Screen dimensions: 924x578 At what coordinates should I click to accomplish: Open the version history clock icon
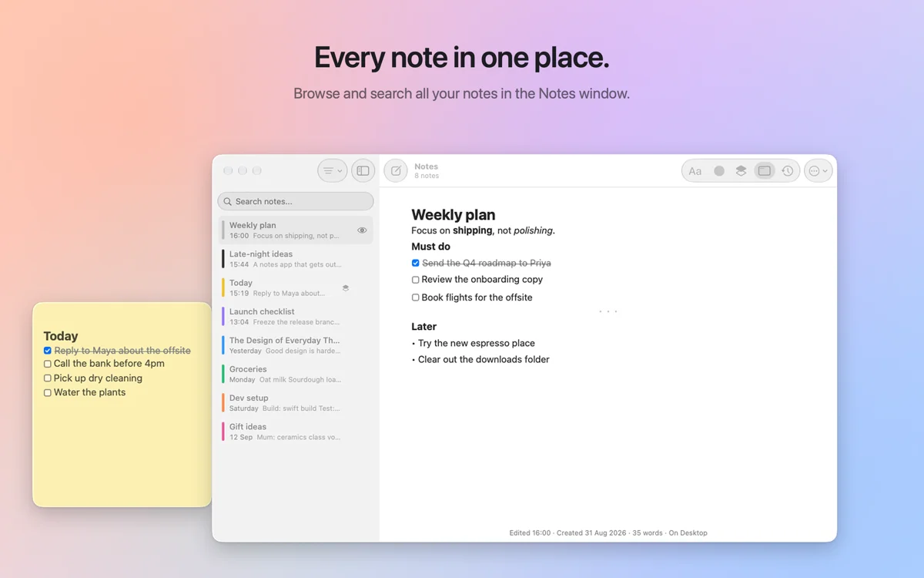(787, 171)
